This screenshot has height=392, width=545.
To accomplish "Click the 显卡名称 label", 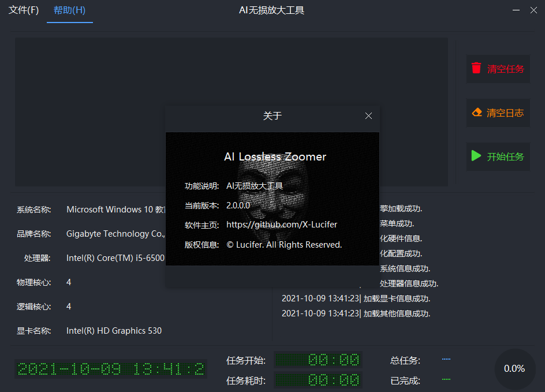I will (33, 331).
